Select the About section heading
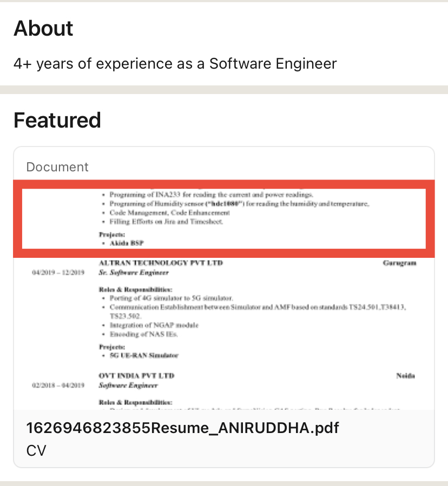448x486 pixels. (x=43, y=28)
